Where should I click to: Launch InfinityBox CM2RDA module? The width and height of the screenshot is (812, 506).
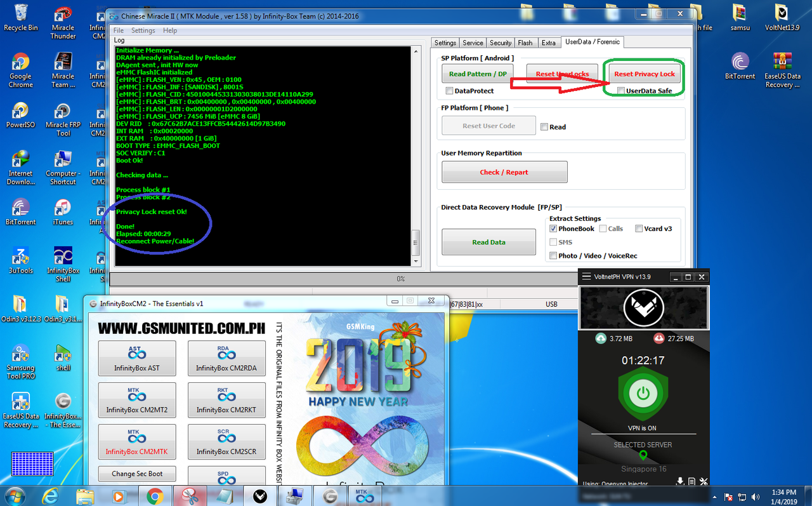226,359
